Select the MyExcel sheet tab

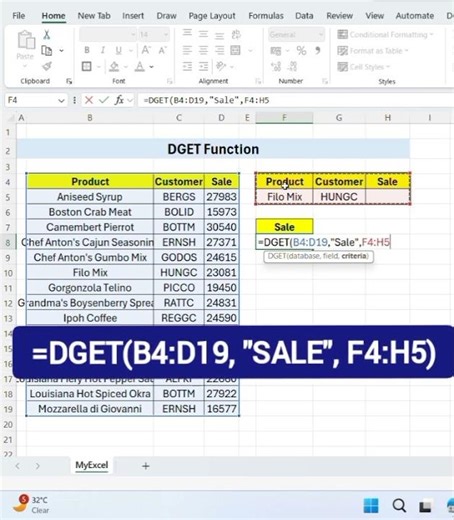pyautogui.click(x=92, y=465)
